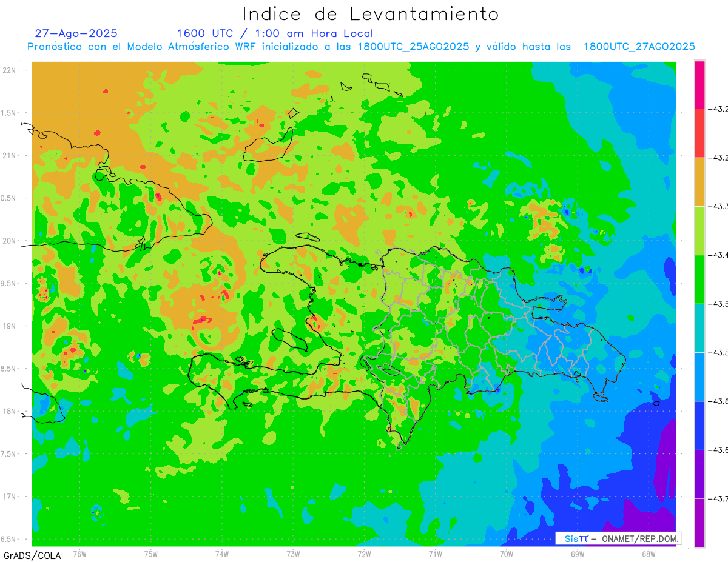Pick the red swatch on the color bar

click(699, 133)
